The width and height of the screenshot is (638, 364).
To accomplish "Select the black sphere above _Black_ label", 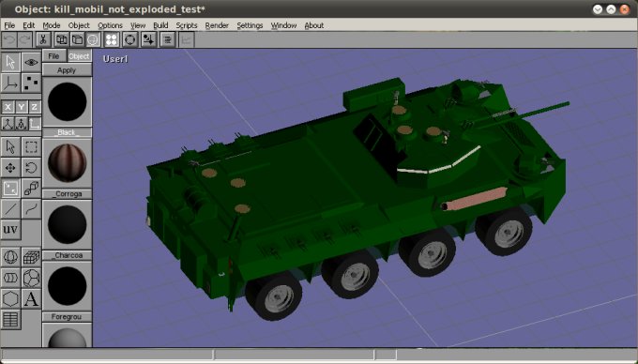I will tap(68, 101).
